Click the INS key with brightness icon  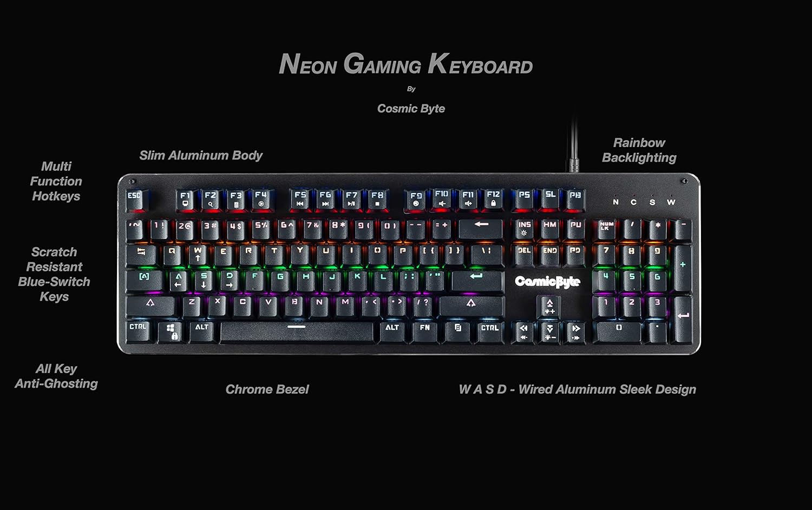point(524,229)
